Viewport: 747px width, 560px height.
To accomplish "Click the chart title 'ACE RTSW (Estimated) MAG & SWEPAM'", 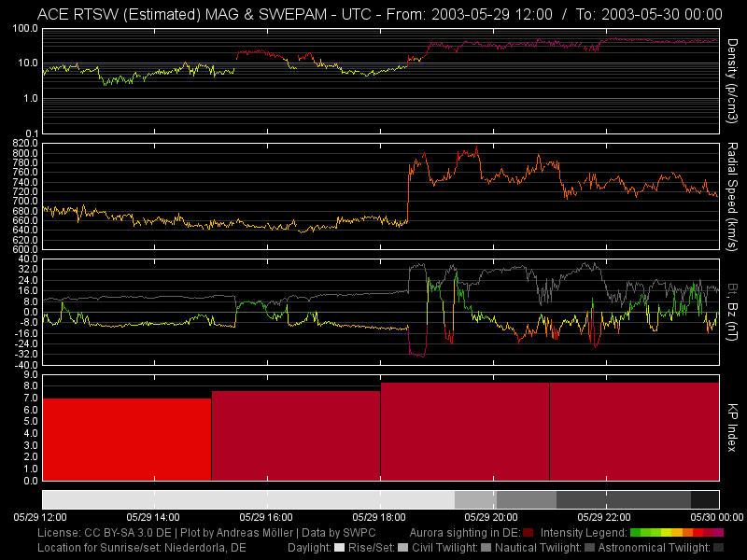I will 182,14.
